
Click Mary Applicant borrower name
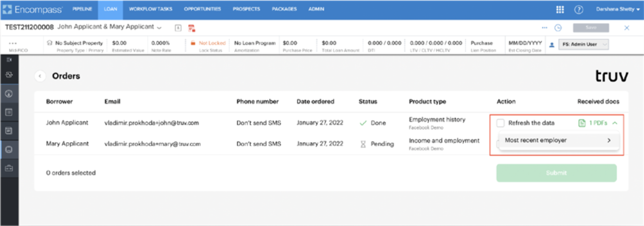67,144
